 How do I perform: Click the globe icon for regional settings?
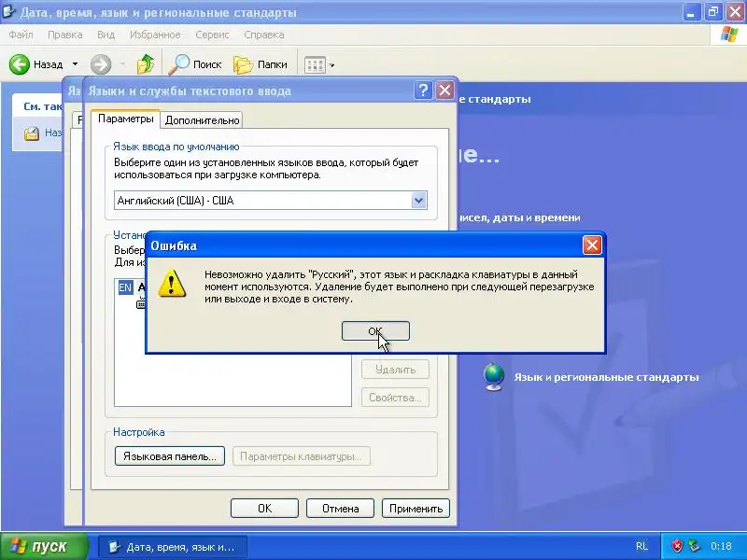tap(494, 377)
